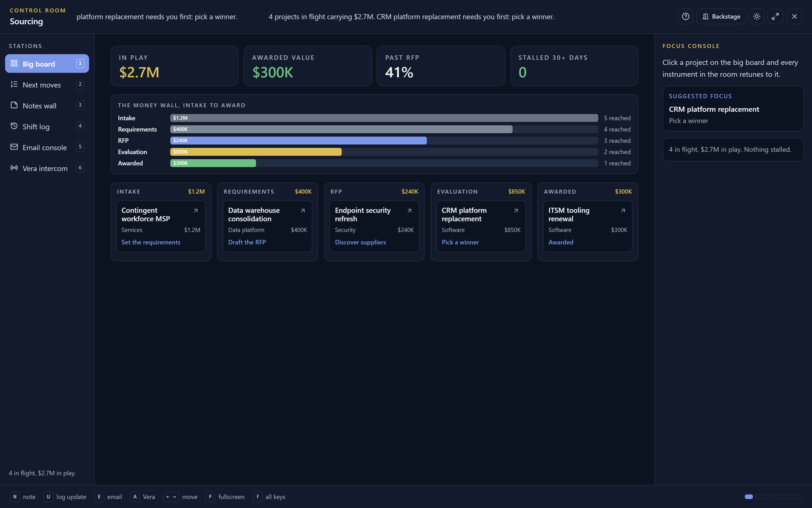The height and width of the screenshot is (508, 812).
Task: Click the Shift log history icon
Action: 14,126
